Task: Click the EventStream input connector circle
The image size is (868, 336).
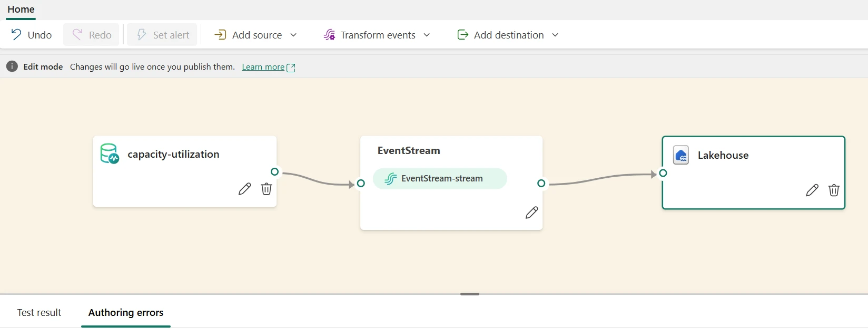Action: [361, 184]
